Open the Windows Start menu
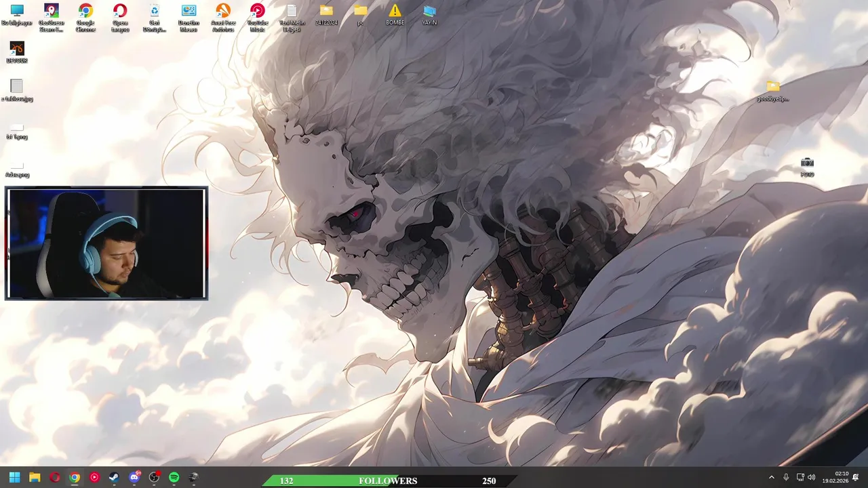This screenshot has height=488, width=868. click(15, 477)
